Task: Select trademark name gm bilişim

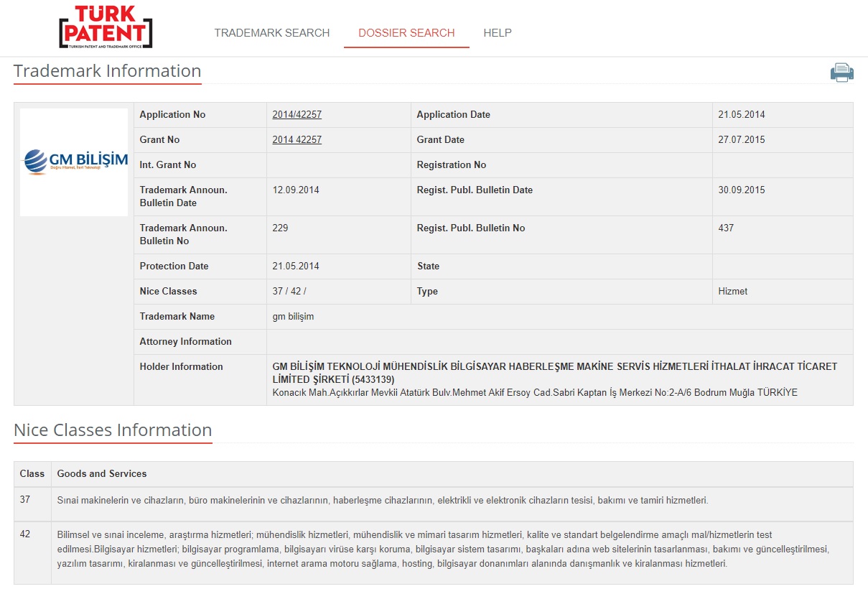Action: pyautogui.click(x=293, y=317)
